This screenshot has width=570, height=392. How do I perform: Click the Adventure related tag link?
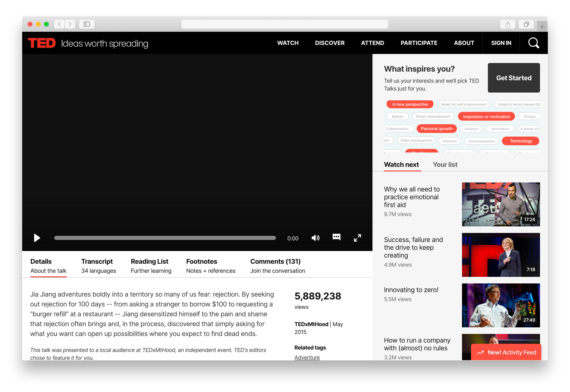tap(307, 357)
